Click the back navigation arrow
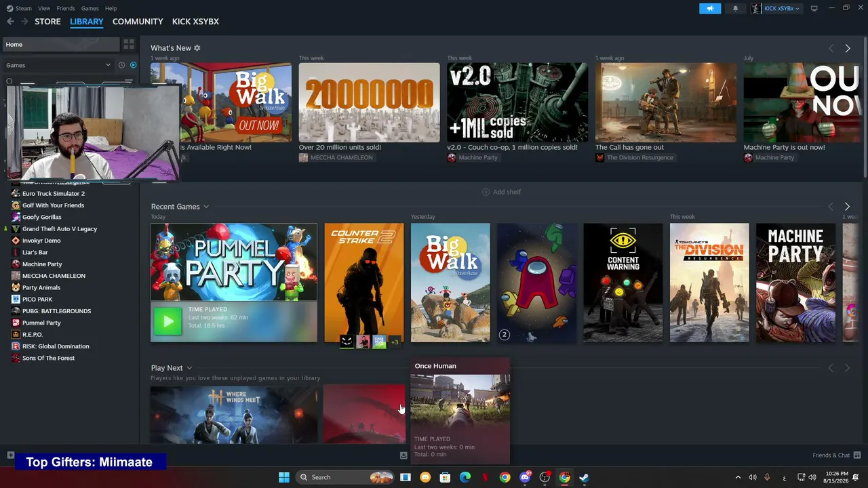868x488 pixels. pyautogui.click(x=10, y=22)
